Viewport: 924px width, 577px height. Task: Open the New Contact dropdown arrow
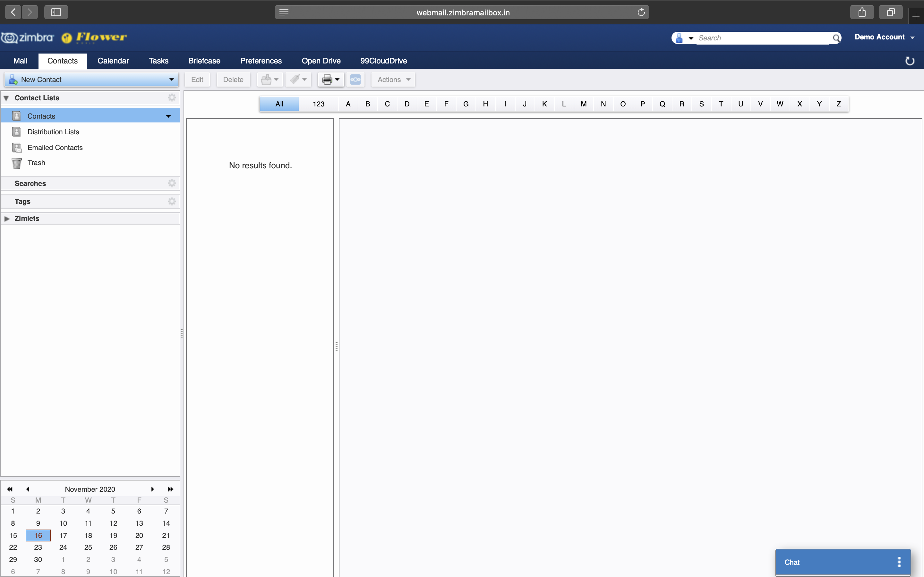pos(171,79)
